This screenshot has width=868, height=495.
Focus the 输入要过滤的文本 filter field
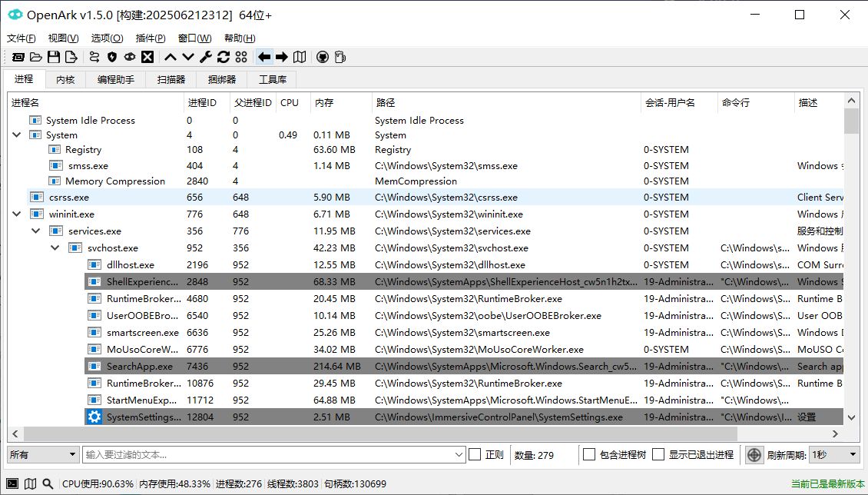point(268,454)
